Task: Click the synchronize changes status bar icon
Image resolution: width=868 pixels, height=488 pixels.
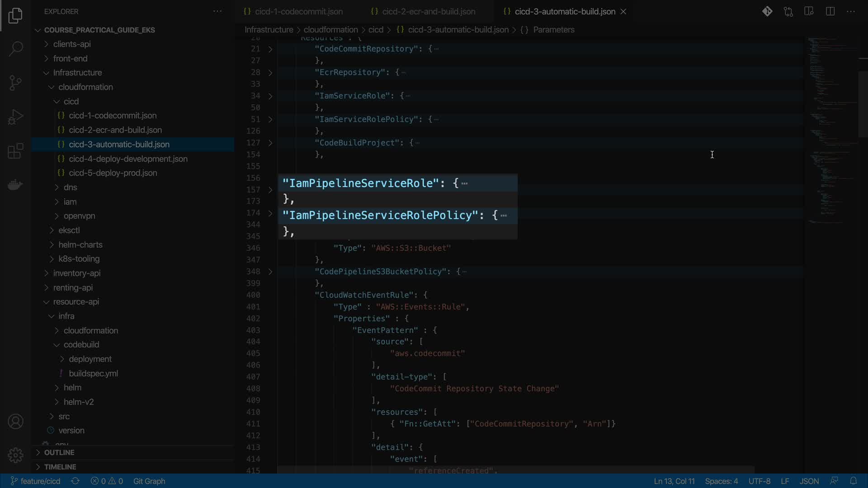Action: (75, 481)
